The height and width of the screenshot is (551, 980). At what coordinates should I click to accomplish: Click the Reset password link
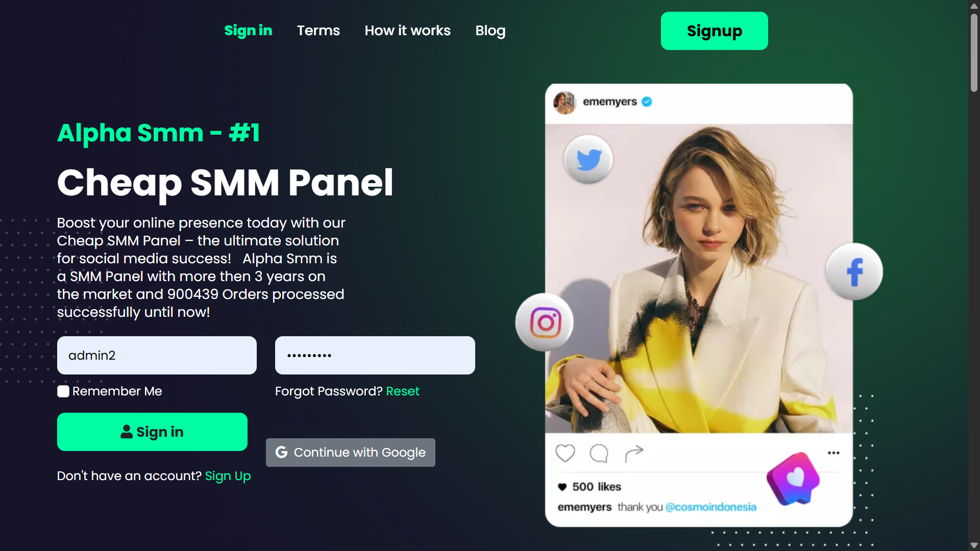403,391
